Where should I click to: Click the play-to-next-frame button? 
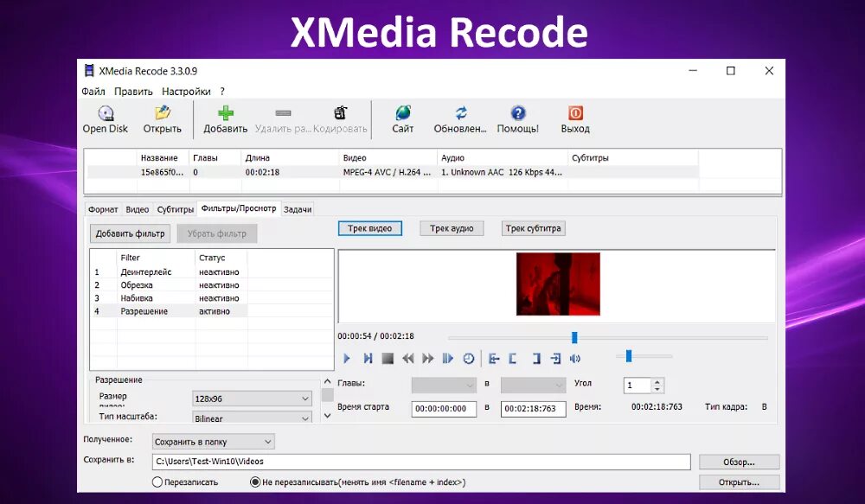click(x=368, y=359)
